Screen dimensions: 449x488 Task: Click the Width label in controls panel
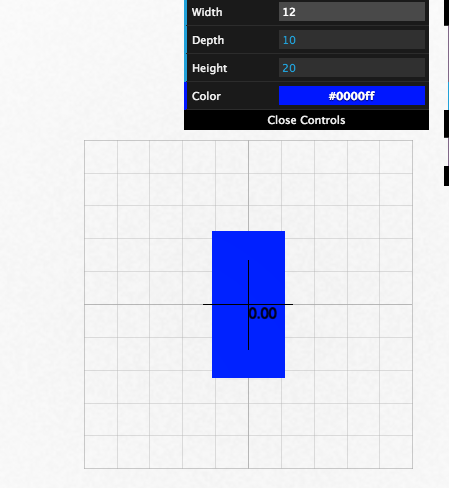(207, 12)
